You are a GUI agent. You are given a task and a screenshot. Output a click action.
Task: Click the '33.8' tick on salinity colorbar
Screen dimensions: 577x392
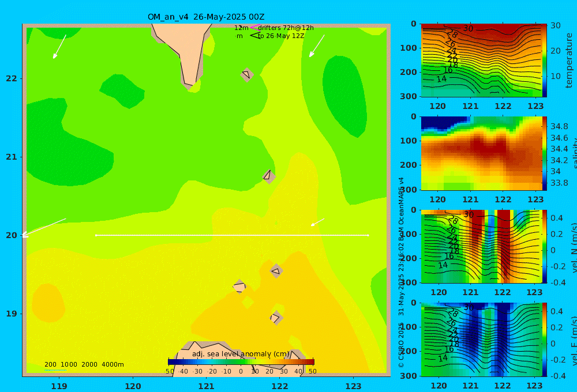pyautogui.click(x=559, y=183)
